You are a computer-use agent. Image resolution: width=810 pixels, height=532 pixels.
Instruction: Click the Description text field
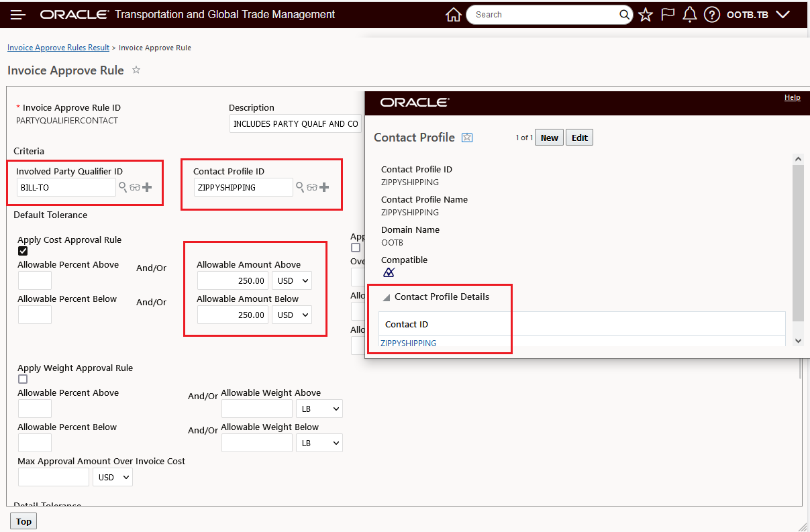[295, 123]
